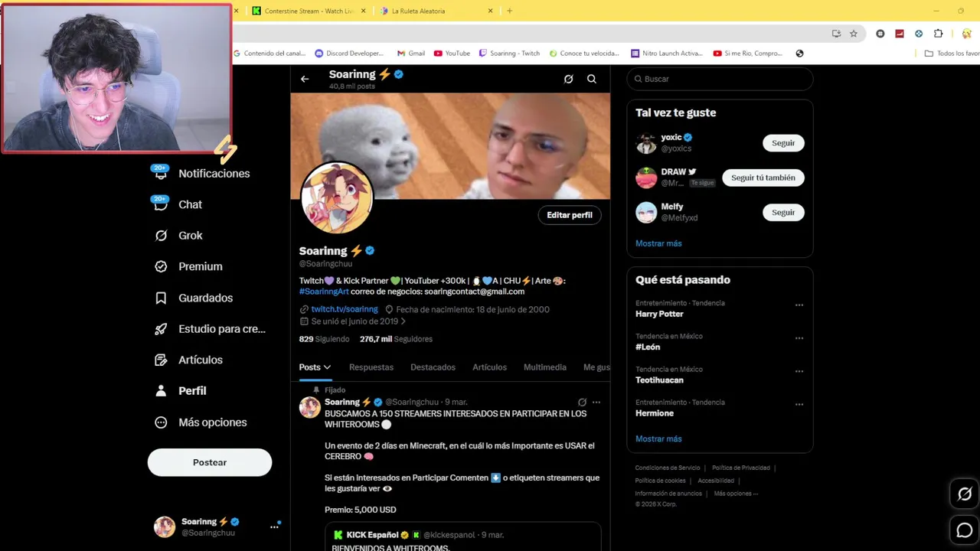The width and height of the screenshot is (980, 551).
Task: Open the floating messages chat button
Action: 965,530
